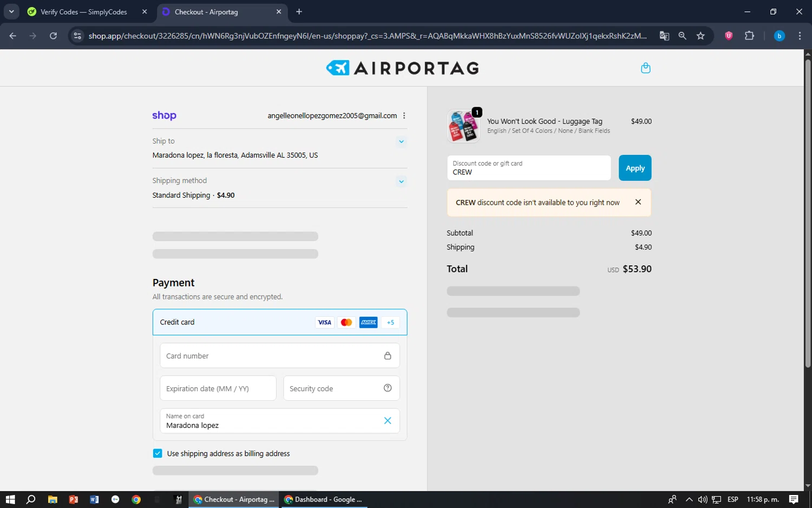Clear the Name on card field
This screenshot has width=812, height=508.
(x=388, y=421)
